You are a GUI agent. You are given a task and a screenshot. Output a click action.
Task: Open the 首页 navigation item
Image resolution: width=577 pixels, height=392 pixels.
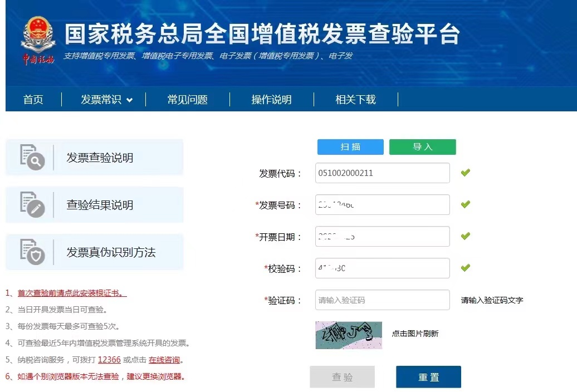[33, 100]
